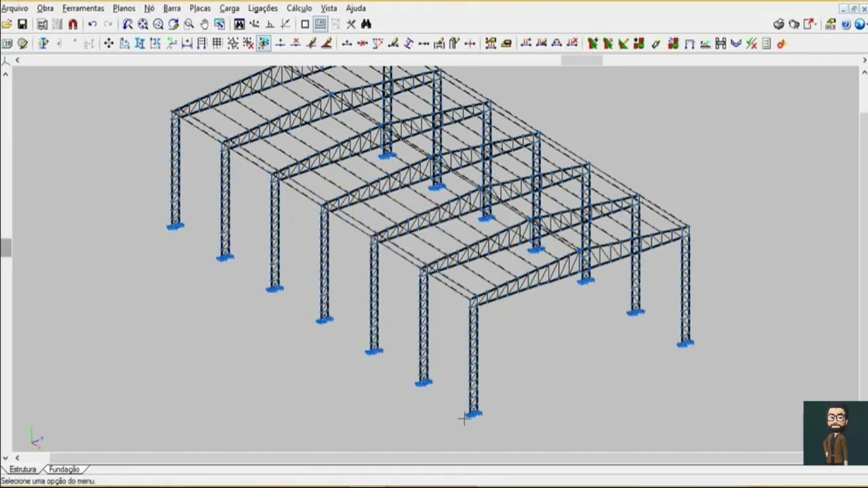Click the red asterisk node icon
Viewport: 868px width, 488px height.
[362, 43]
